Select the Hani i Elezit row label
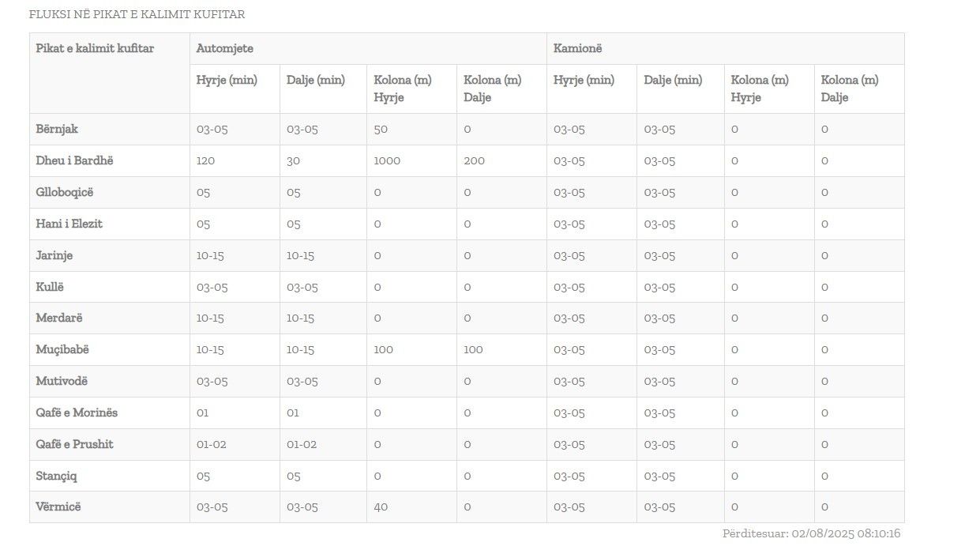This screenshot has width=980, height=550. tap(69, 224)
